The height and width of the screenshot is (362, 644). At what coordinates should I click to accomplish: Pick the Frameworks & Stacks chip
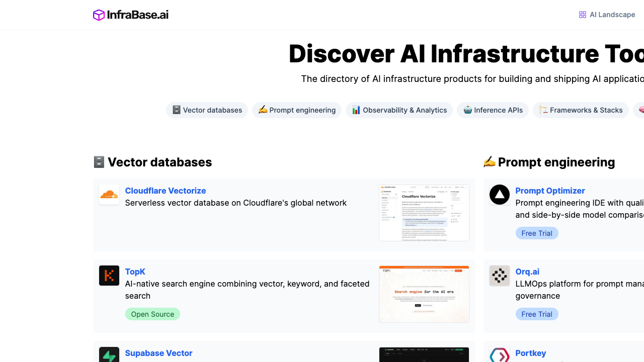click(x=581, y=110)
